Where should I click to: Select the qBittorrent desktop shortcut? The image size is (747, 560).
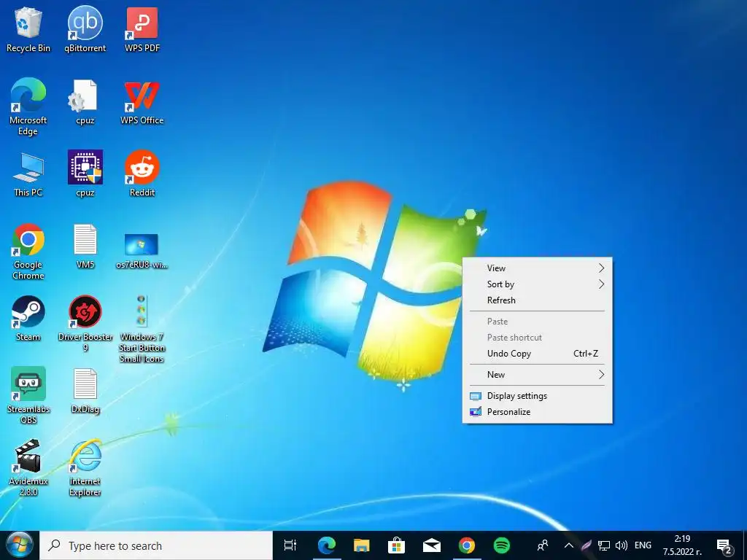[85, 29]
